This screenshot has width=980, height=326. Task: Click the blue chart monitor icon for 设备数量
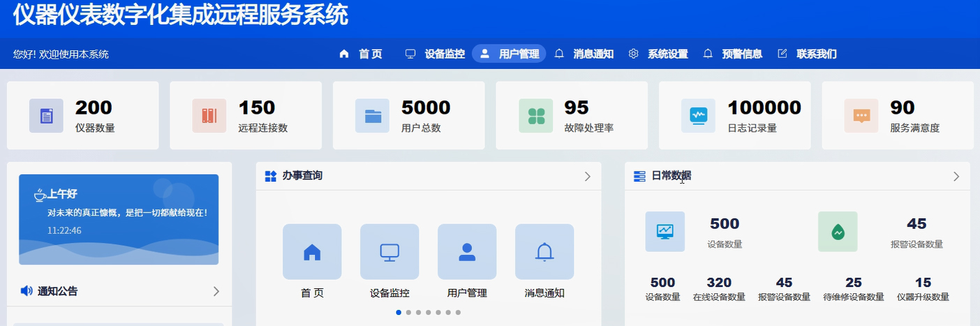[665, 232]
